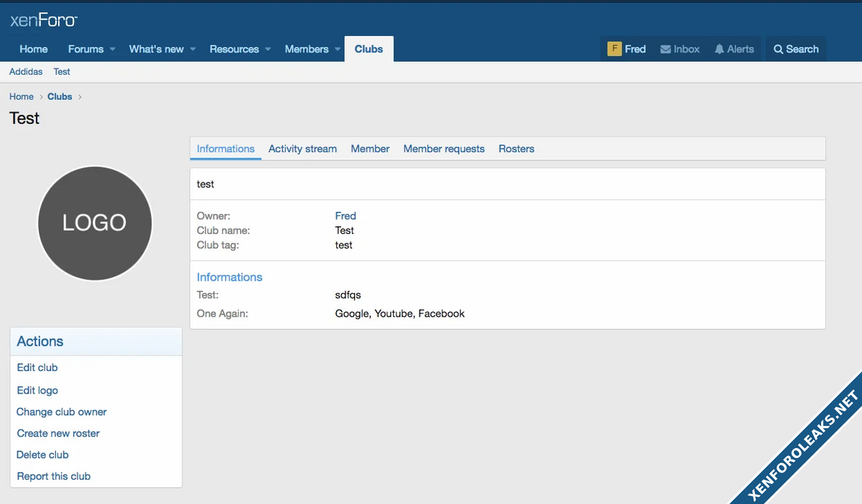Image resolution: width=862 pixels, height=504 pixels.
Task: Select the Rosters tab
Action: 516,149
